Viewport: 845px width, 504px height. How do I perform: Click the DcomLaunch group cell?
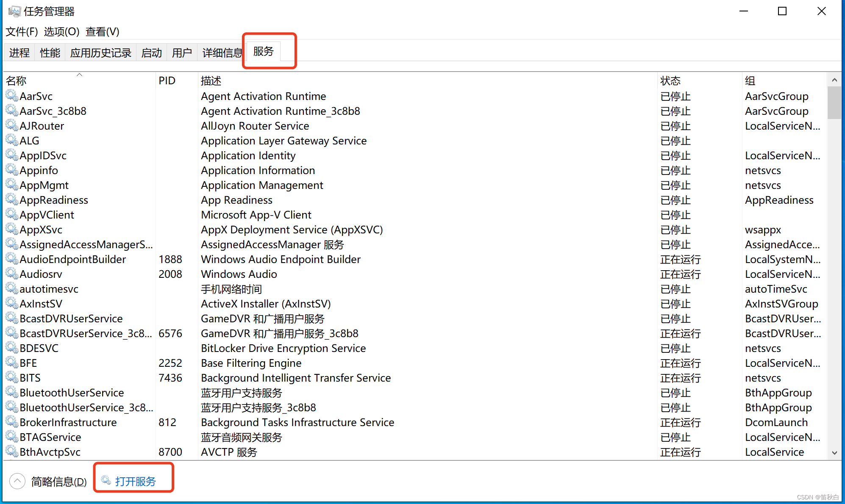click(776, 422)
